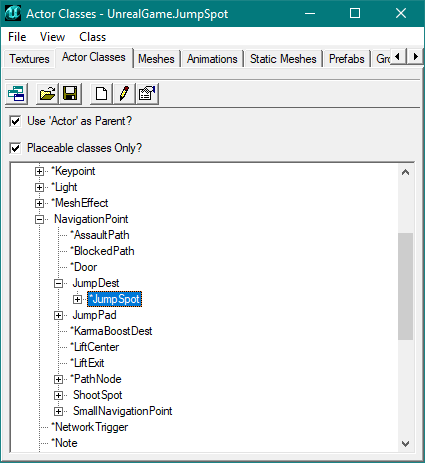Image resolution: width=425 pixels, height=463 pixels.
Task: Select the JumpDest class
Action: click(96, 283)
